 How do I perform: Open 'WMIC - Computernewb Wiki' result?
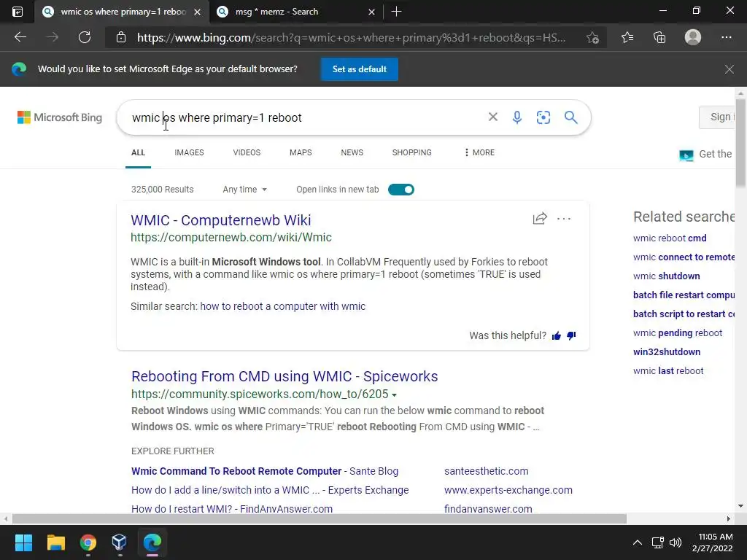[x=221, y=220]
